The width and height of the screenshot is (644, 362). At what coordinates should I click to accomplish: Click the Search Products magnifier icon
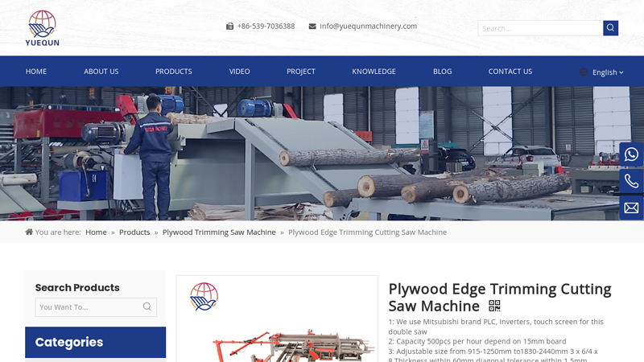[147, 306]
